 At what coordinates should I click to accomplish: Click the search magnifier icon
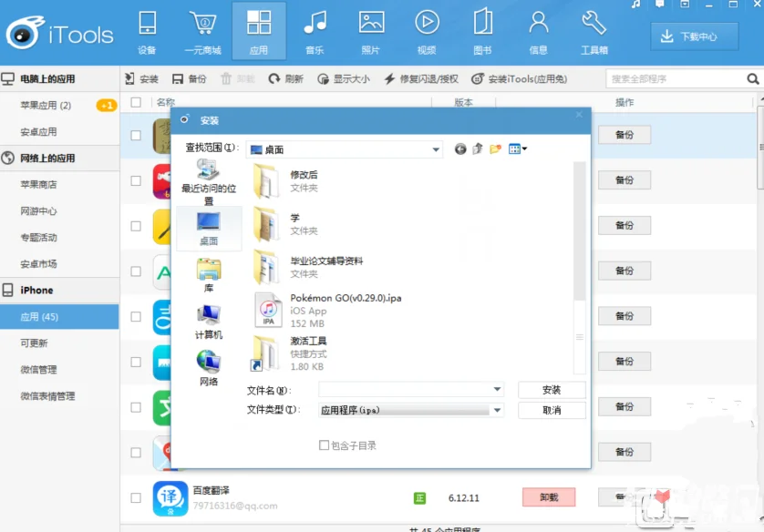(752, 79)
